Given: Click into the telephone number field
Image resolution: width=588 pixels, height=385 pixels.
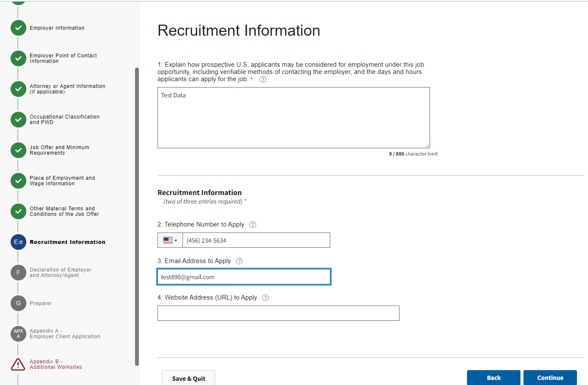Looking at the screenshot, I should 256,241.
